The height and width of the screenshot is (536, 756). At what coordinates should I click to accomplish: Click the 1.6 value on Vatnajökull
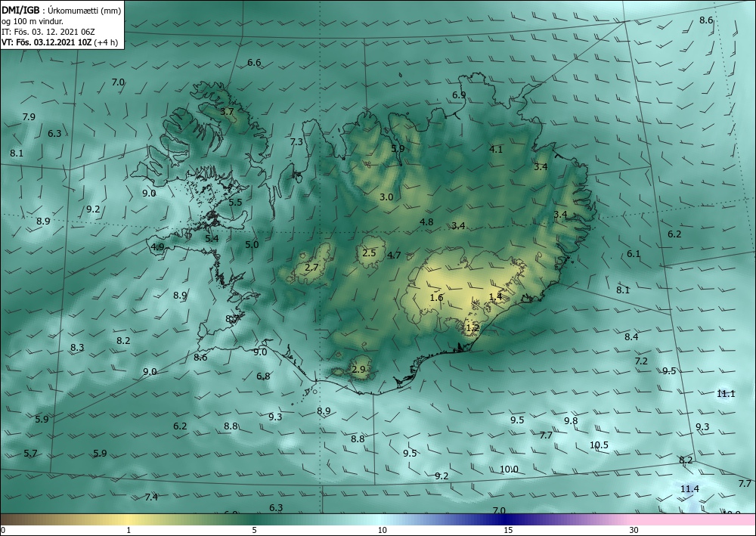coord(436,297)
